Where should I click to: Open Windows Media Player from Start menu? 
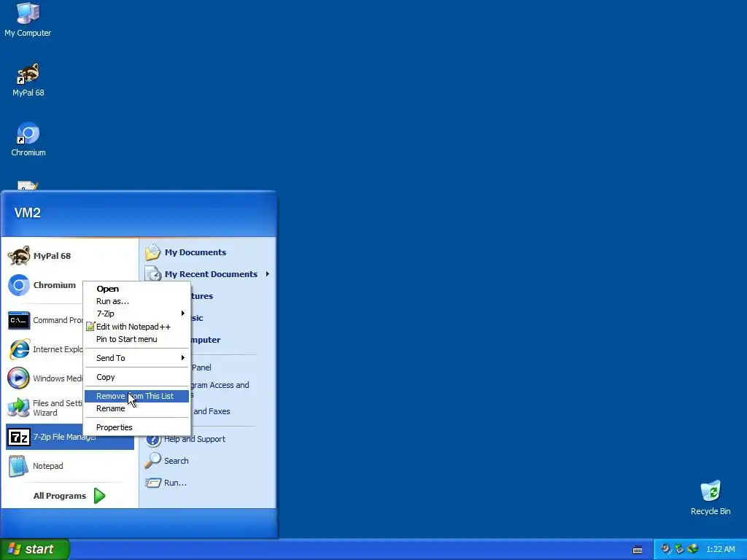point(44,378)
